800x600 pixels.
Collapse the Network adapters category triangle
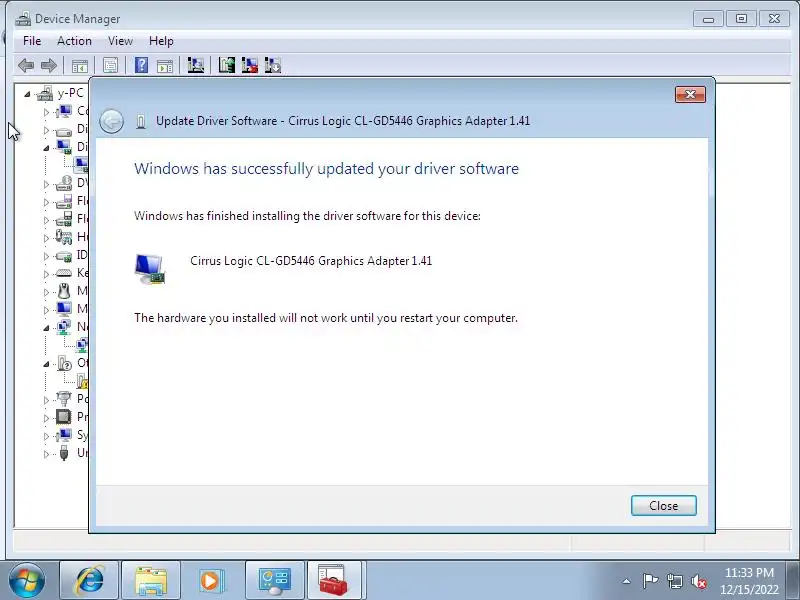click(46, 328)
